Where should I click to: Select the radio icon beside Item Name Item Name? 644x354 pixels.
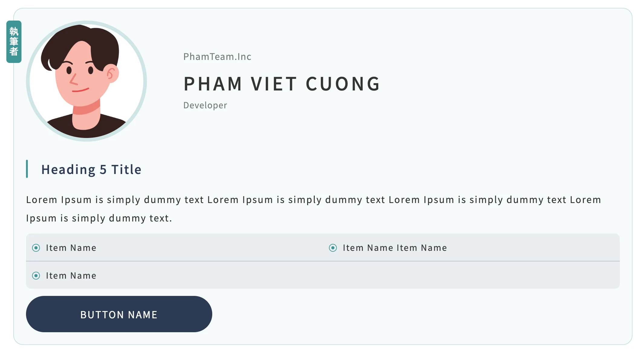pos(333,248)
